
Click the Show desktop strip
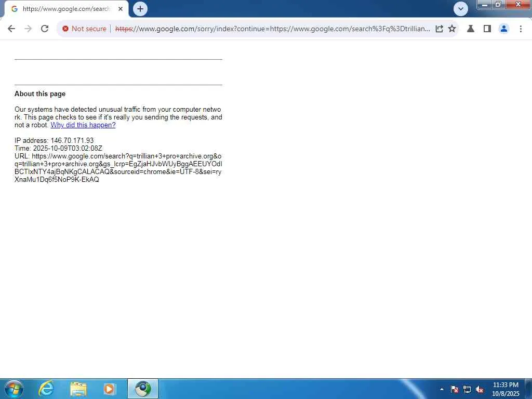tap(529, 389)
